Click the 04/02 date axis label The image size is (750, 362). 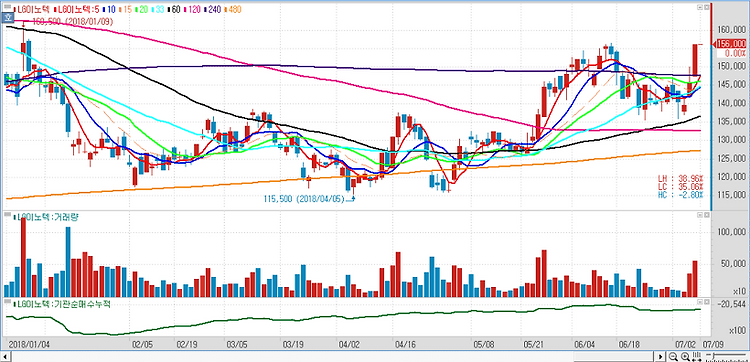click(349, 344)
